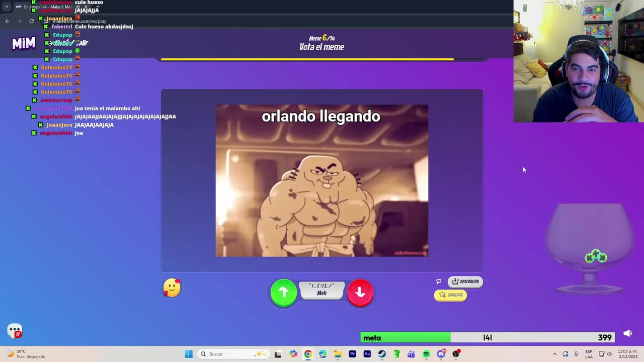Open the emoji reaction picker

click(x=172, y=288)
